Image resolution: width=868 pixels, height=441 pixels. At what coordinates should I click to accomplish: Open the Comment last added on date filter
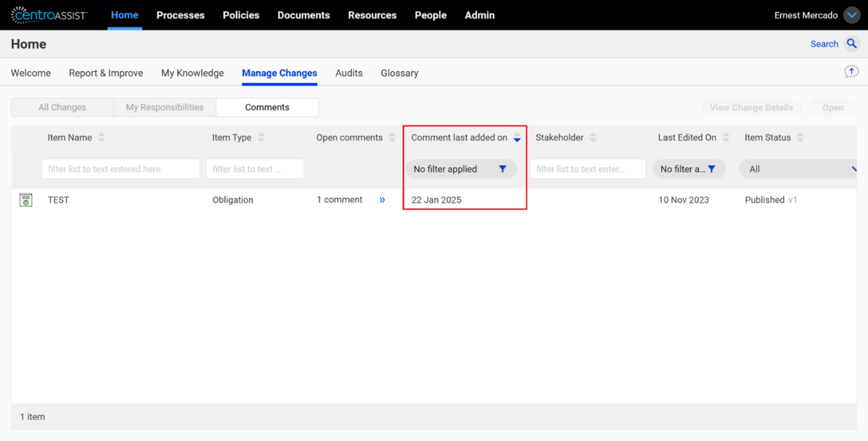(461, 169)
